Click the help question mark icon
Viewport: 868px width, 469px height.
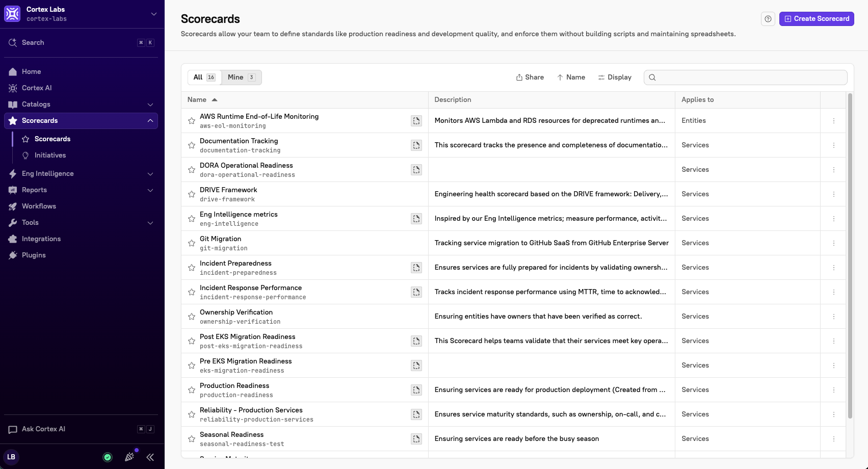point(768,19)
